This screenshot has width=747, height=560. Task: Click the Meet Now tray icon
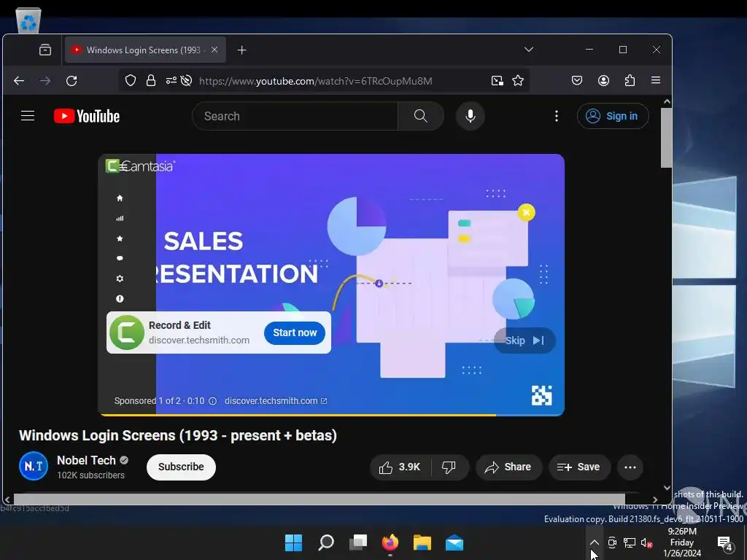(x=612, y=542)
